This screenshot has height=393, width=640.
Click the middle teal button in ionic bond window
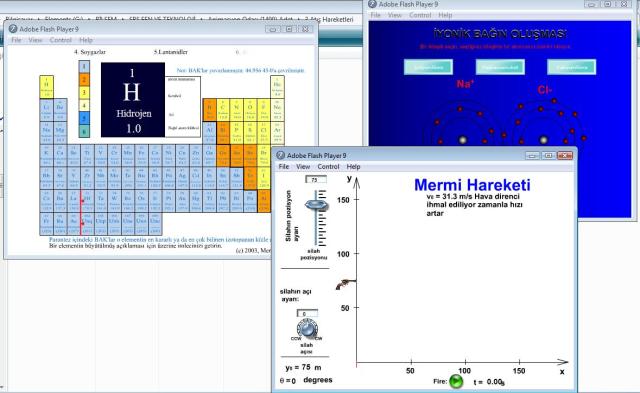pos(500,67)
